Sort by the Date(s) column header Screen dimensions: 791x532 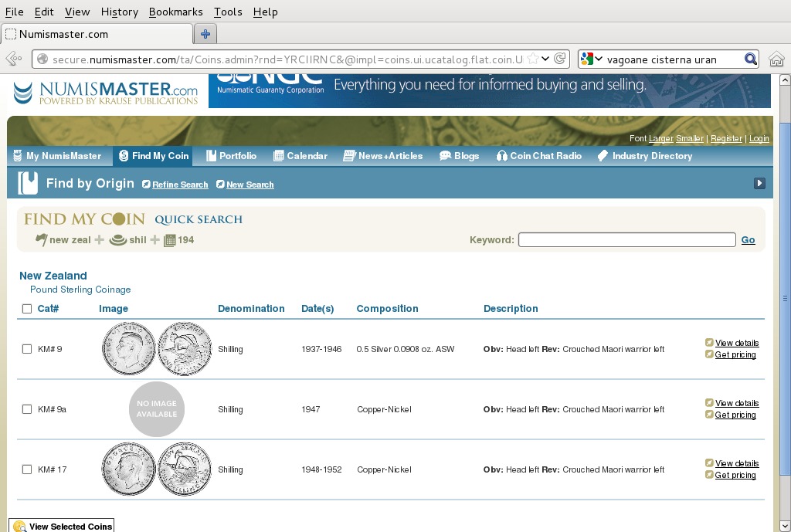317,309
